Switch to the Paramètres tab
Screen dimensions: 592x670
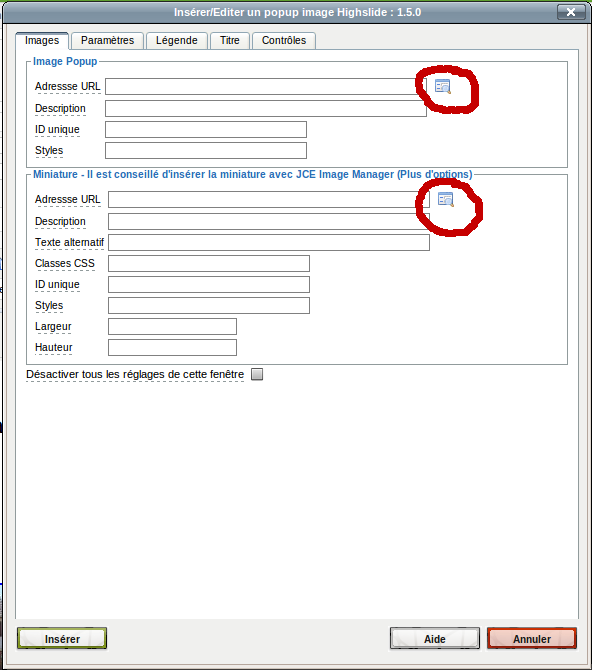107,41
